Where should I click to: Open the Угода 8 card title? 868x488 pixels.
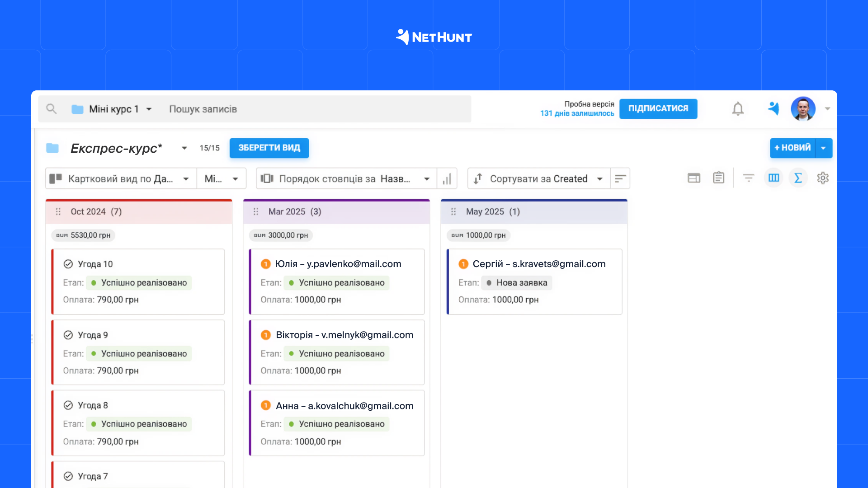click(x=93, y=405)
